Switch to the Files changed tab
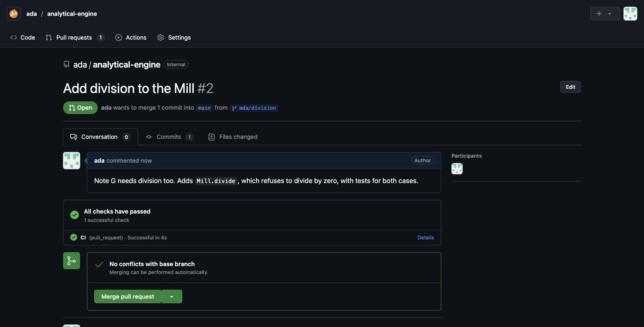Viewport: 644px width, 327px height. tap(233, 137)
